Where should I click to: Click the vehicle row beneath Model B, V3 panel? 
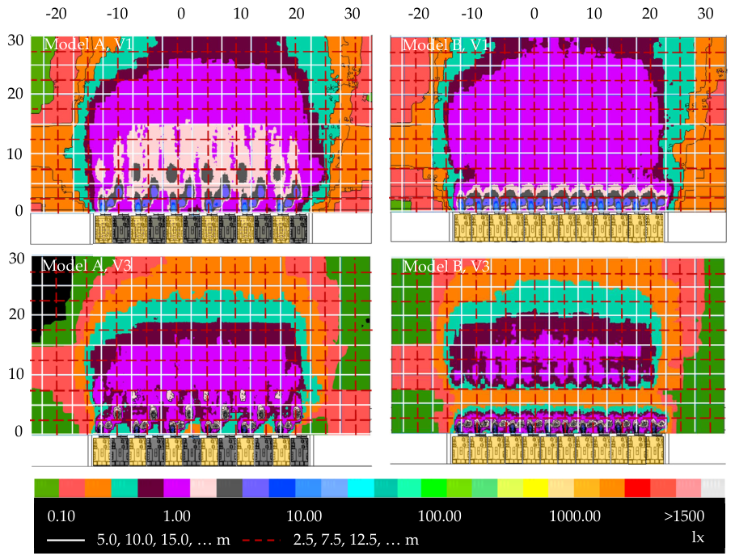pos(558,449)
